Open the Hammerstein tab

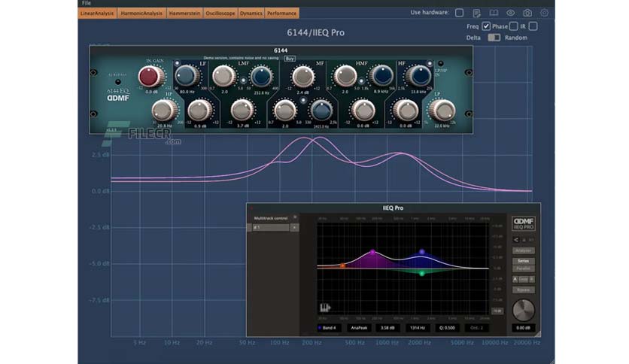click(184, 14)
